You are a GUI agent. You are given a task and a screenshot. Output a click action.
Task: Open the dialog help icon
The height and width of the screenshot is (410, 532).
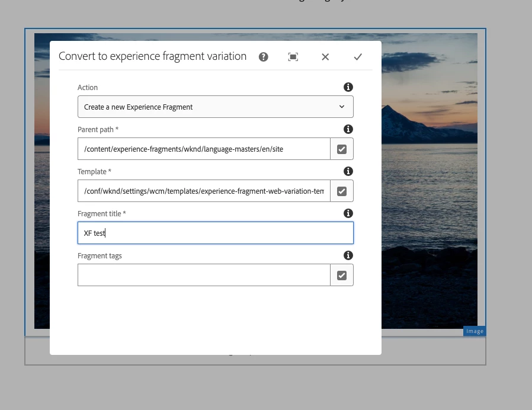click(263, 57)
